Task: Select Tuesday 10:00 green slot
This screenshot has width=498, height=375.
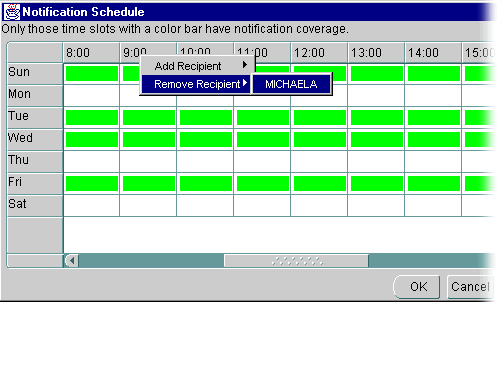Action: point(206,118)
